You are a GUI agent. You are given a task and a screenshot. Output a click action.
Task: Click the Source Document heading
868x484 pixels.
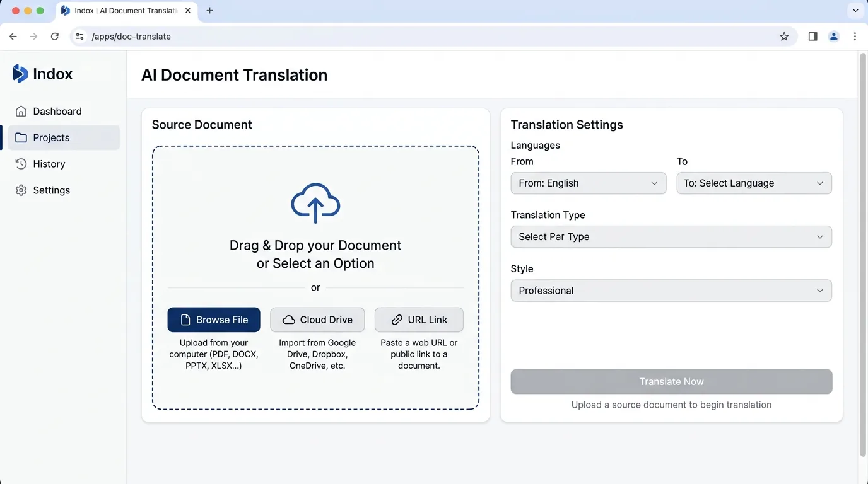(x=202, y=125)
